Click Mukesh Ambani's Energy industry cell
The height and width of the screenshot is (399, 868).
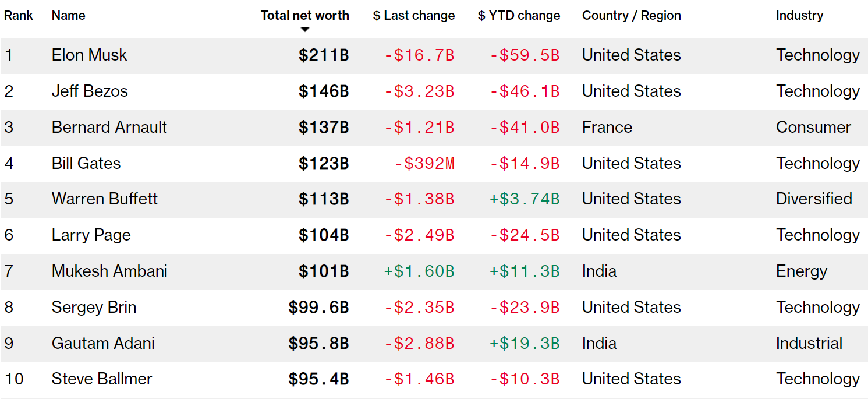(x=801, y=271)
